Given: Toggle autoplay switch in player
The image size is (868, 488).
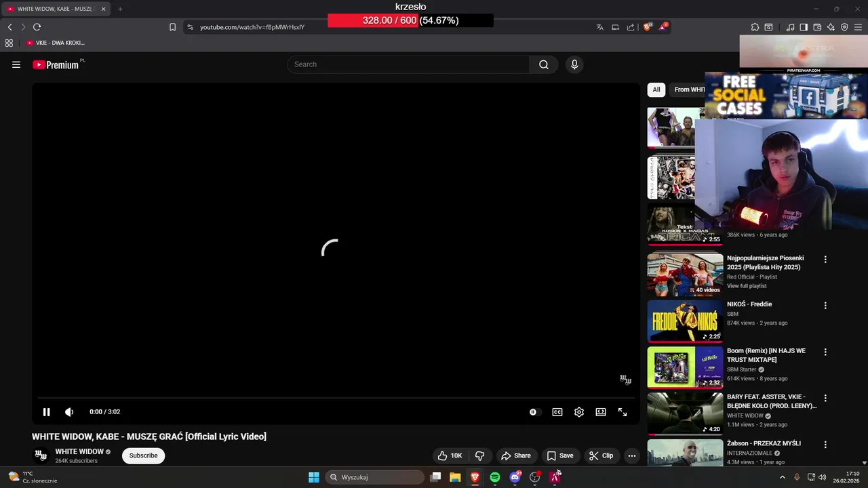Looking at the screenshot, I should tap(534, 412).
